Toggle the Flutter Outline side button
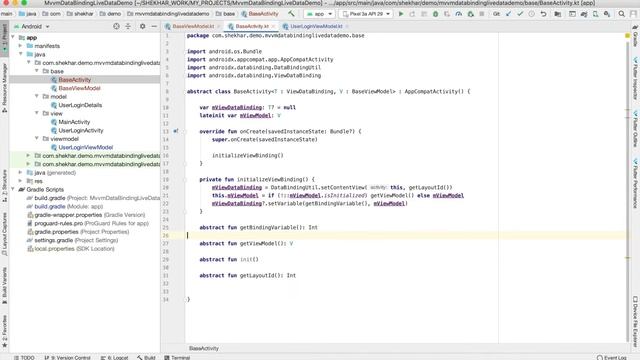The image size is (640, 360). (636, 128)
